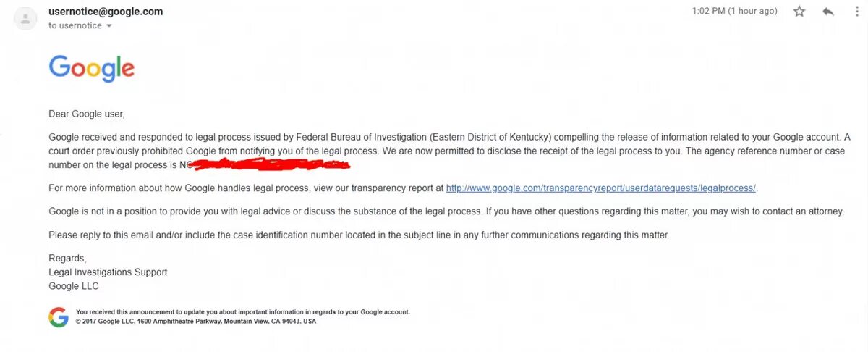Click the sender's profile avatar
This screenshot has width=868, height=352.
point(25,18)
